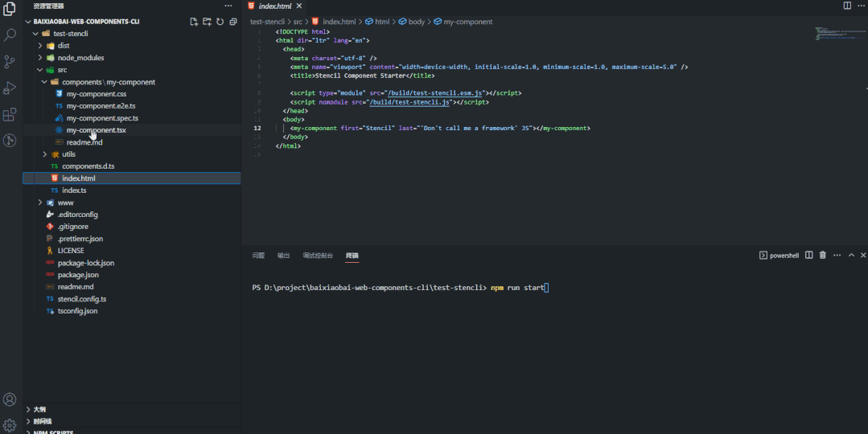Click the New File icon in explorer header

[x=193, y=22]
